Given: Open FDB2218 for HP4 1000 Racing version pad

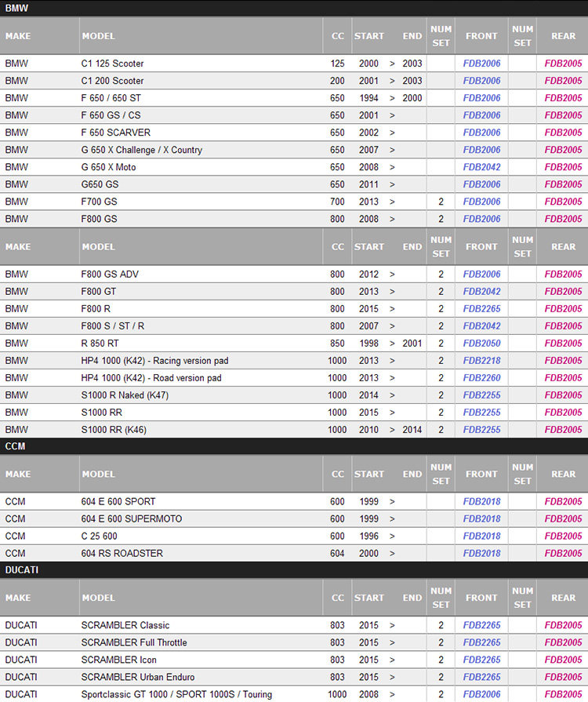Looking at the screenshot, I should pyautogui.click(x=481, y=361).
